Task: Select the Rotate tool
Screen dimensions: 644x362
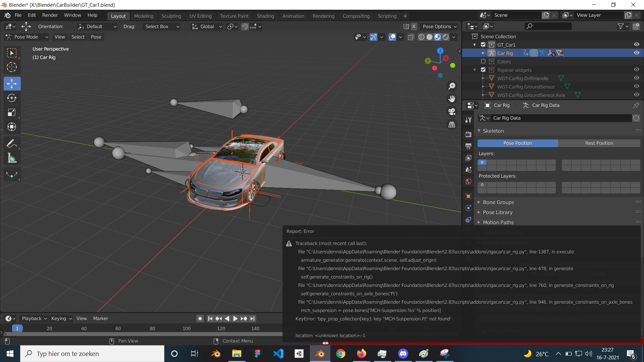Action: click(x=12, y=98)
